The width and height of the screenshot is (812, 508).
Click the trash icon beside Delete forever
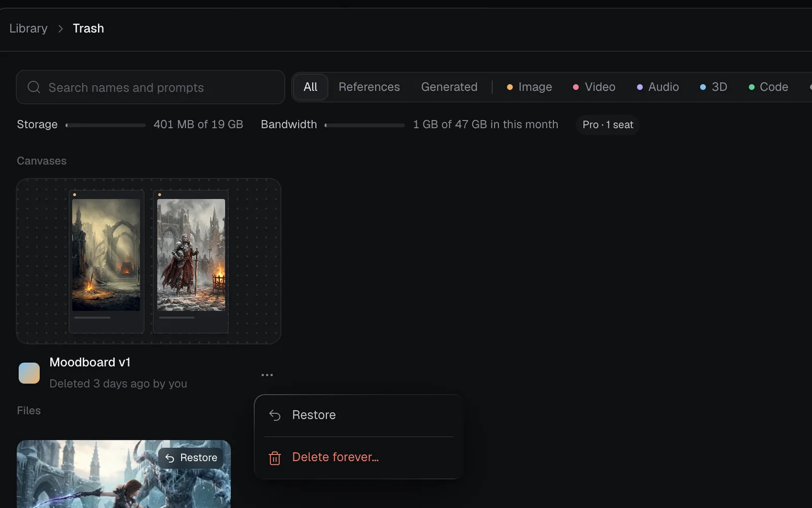pyautogui.click(x=275, y=458)
